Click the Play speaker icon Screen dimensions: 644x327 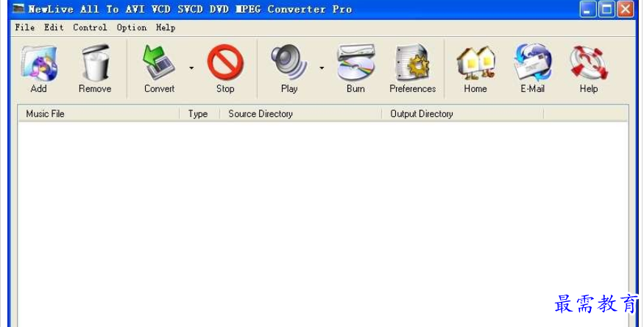point(289,63)
